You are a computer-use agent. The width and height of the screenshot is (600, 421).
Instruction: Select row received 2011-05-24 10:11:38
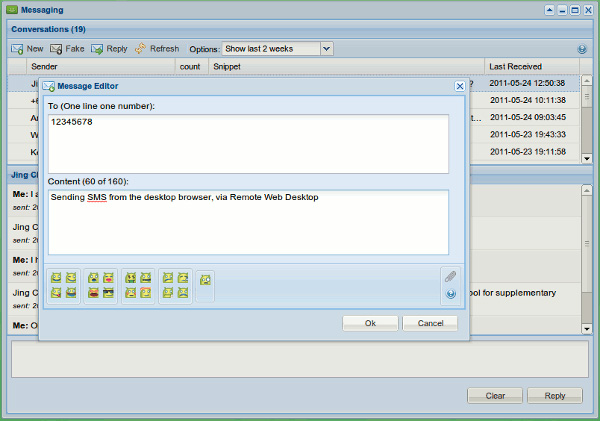point(294,100)
